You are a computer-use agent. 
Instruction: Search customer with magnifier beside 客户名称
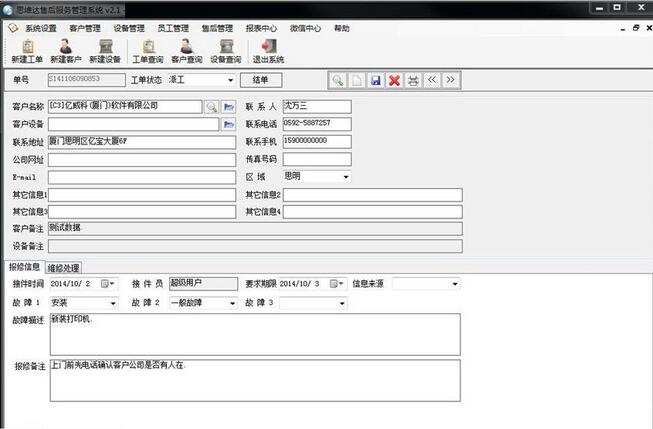[x=212, y=107]
